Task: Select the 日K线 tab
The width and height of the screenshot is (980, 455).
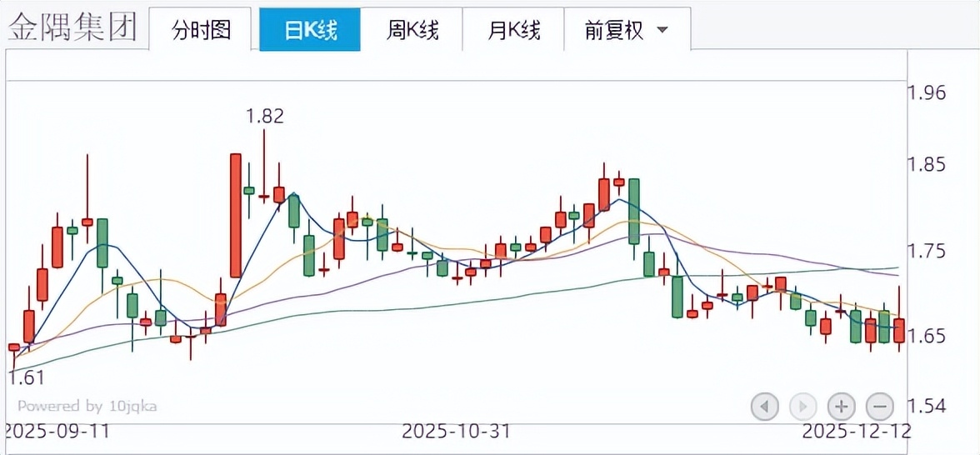Action: [310, 31]
